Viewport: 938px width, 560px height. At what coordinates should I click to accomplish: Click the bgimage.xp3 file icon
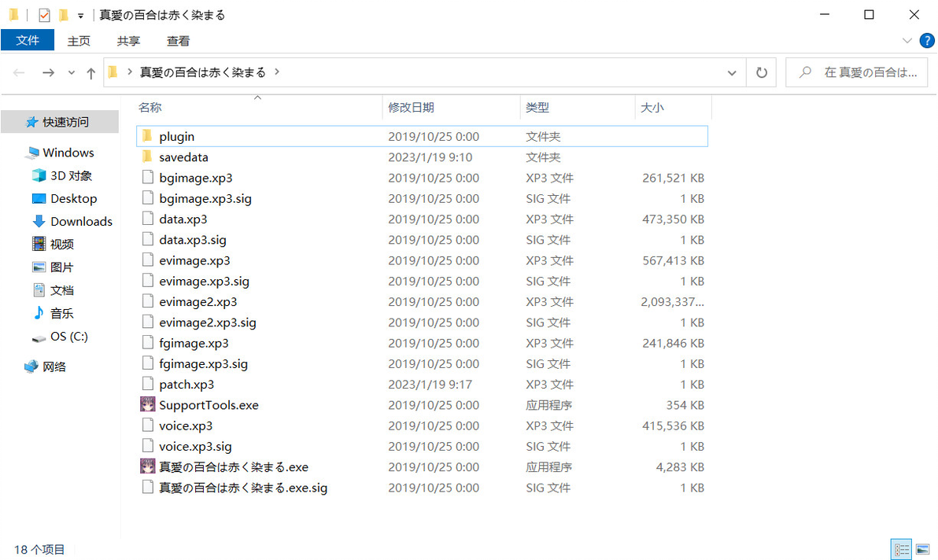pyautogui.click(x=148, y=178)
